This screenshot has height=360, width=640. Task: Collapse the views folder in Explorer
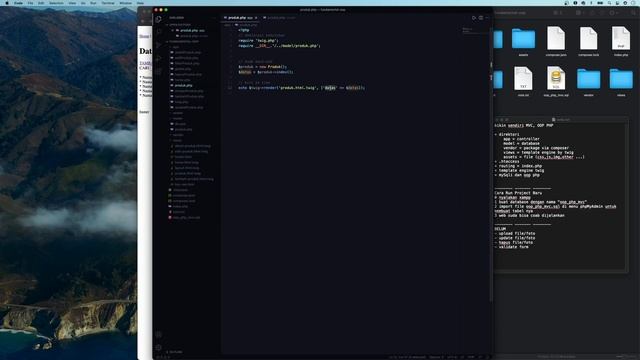pos(177,140)
